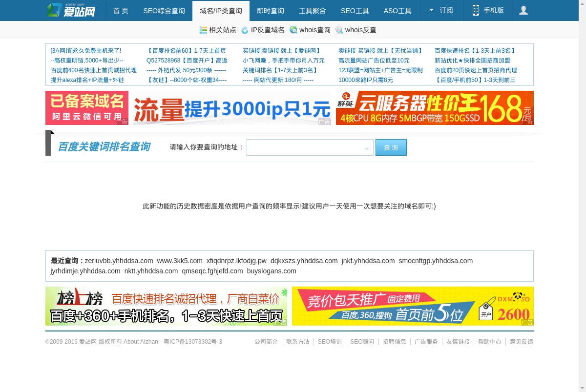
Task: Open 百度前400名快速上首页诚招代理 link
Action: coord(94,70)
